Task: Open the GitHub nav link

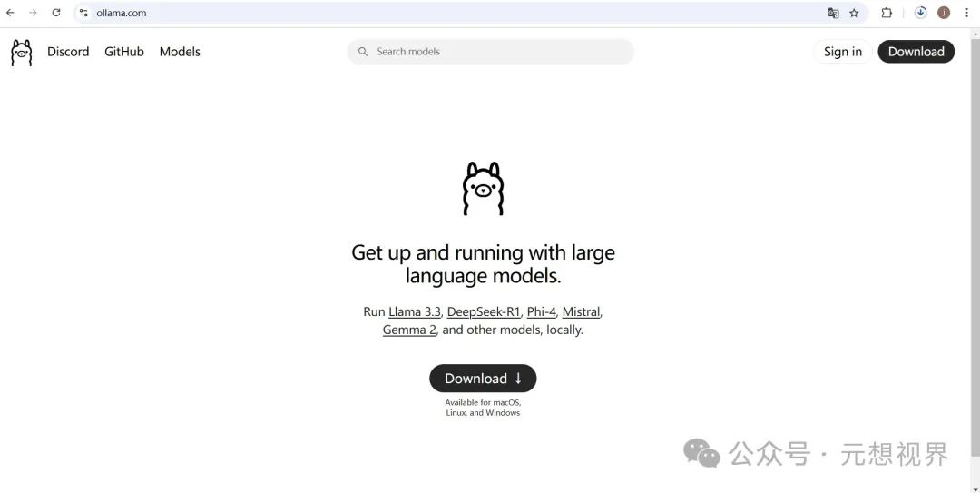Action: pos(124,52)
